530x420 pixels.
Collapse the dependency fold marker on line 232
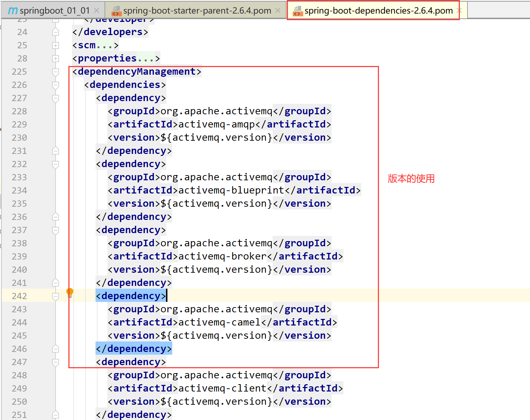click(55, 164)
